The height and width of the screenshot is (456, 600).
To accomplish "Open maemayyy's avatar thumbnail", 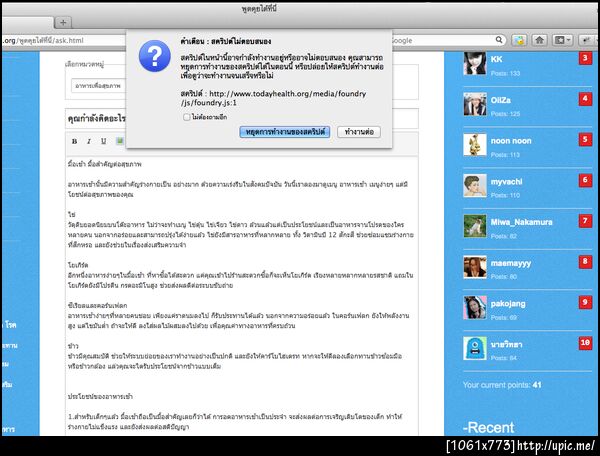I will 475,267.
